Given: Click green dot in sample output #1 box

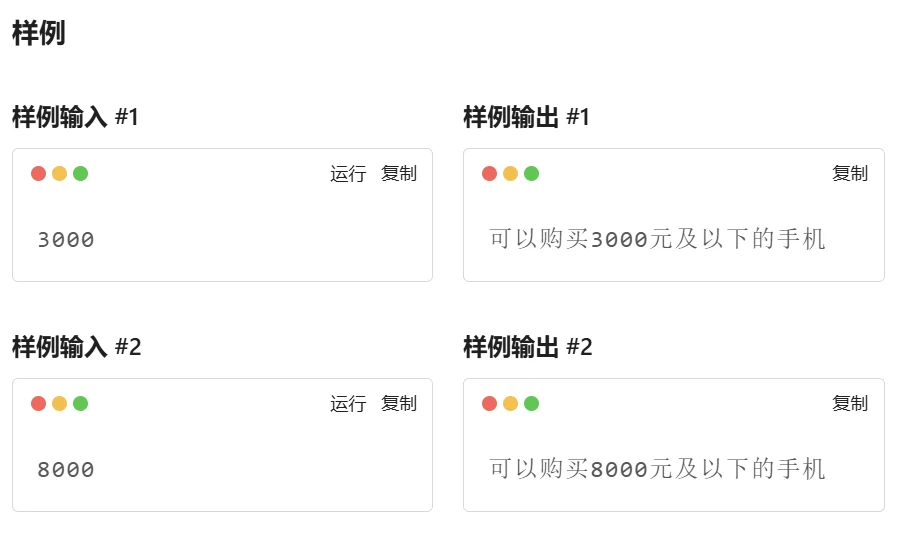Looking at the screenshot, I should (x=531, y=173).
